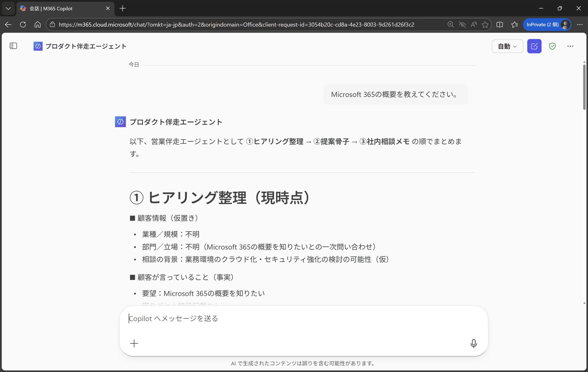The width and height of the screenshot is (588, 372).
Task: Open the 自動 mode dropdown
Action: [507, 46]
